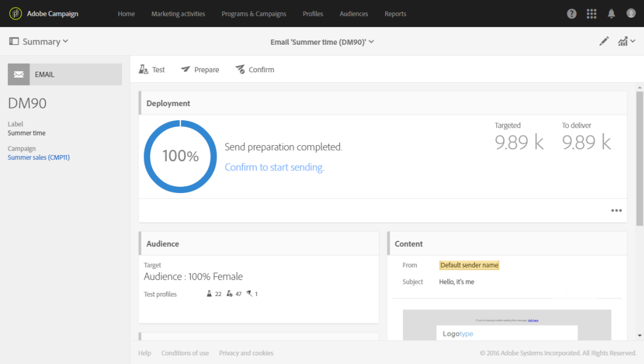The height and width of the screenshot is (364, 644).
Task: Click Confirm to start sending link
Action: coord(274,167)
